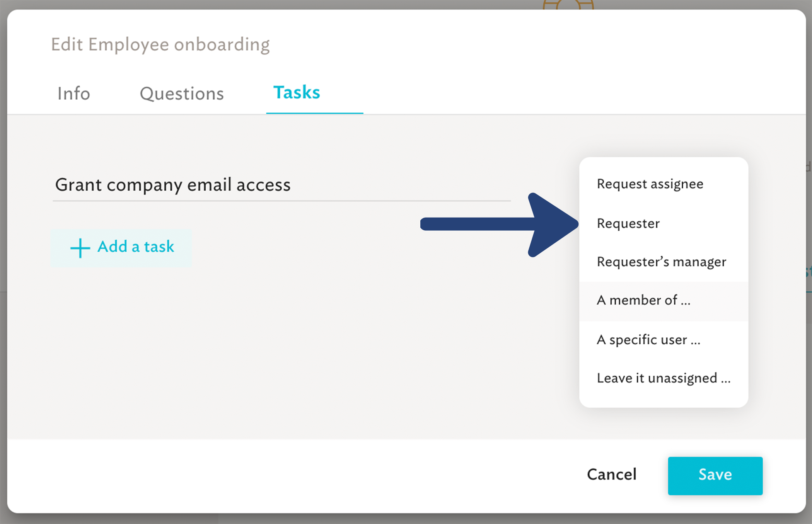
Task: Click the Edit Employee onboarding dialog title
Action: coord(160,45)
